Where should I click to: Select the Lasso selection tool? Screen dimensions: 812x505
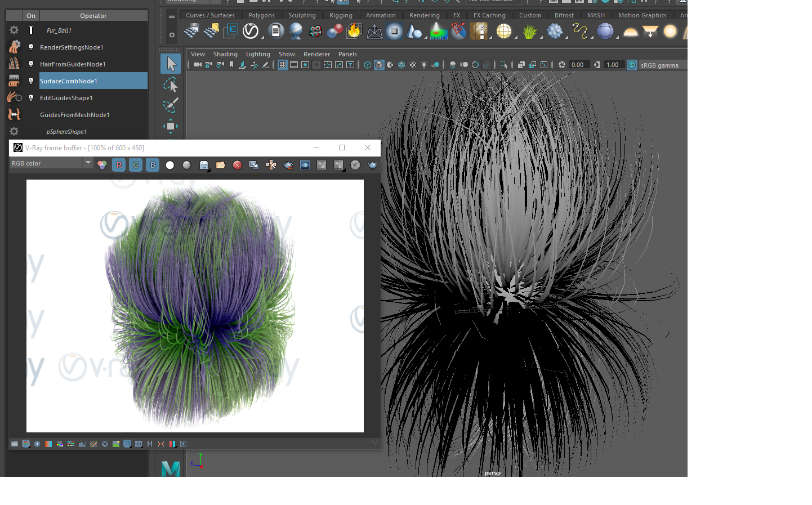[x=171, y=84]
